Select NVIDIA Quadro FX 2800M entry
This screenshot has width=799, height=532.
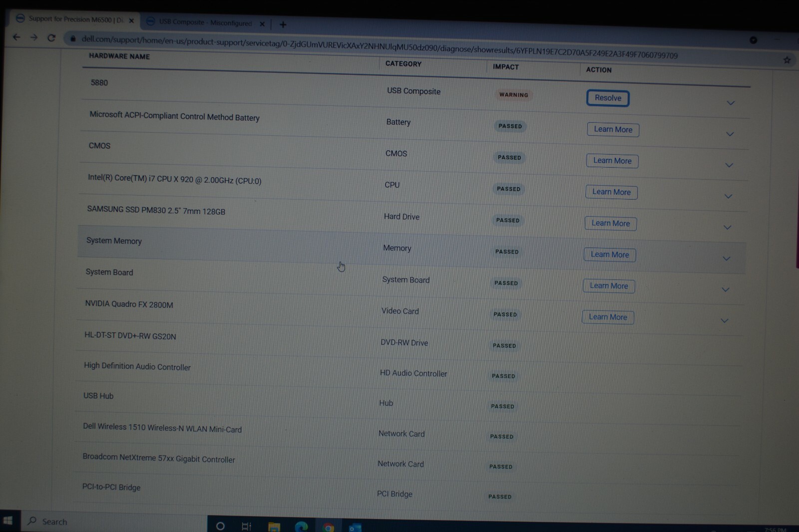129,304
